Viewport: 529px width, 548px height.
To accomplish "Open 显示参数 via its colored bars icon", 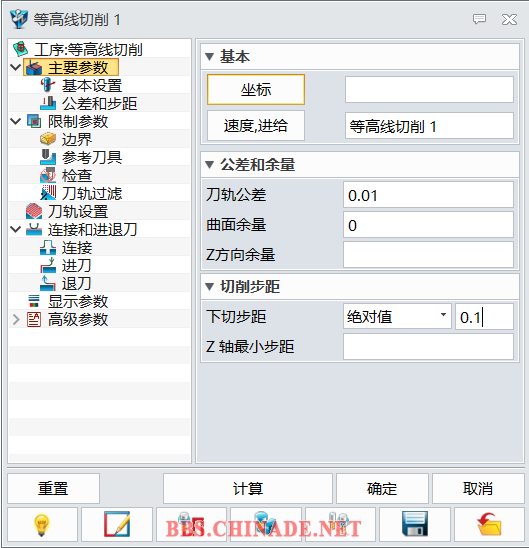I will [x=34, y=301].
